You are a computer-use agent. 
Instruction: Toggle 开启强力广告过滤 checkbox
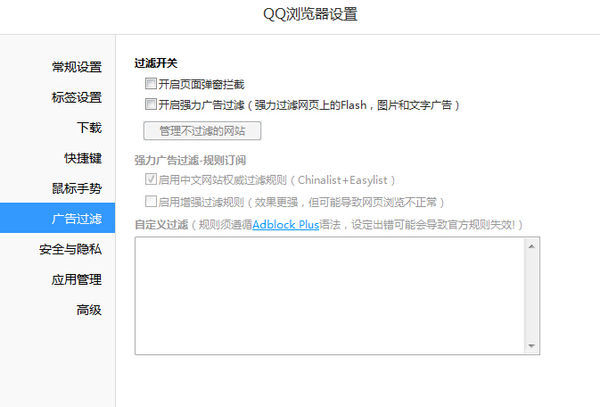pos(150,104)
